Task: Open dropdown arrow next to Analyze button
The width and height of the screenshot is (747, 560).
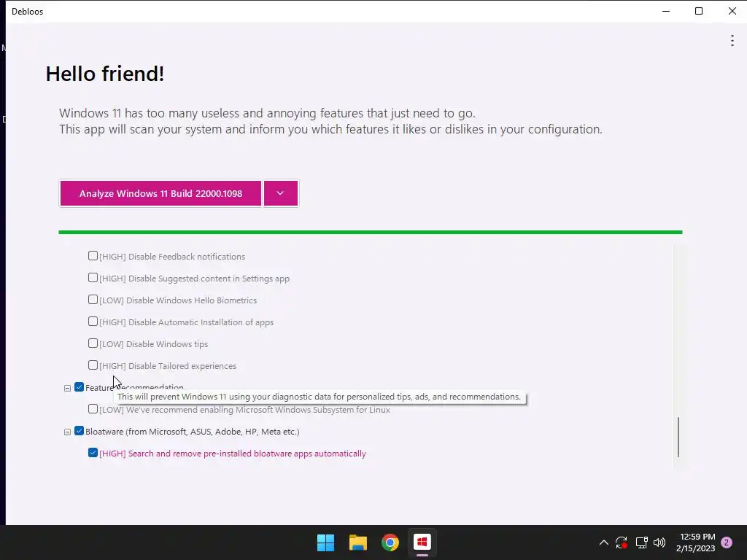Action: [x=281, y=193]
